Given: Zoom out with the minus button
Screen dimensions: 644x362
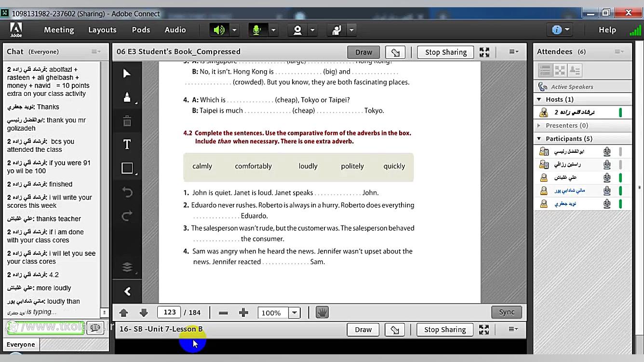Looking at the screenshot, I should (223, 312).
